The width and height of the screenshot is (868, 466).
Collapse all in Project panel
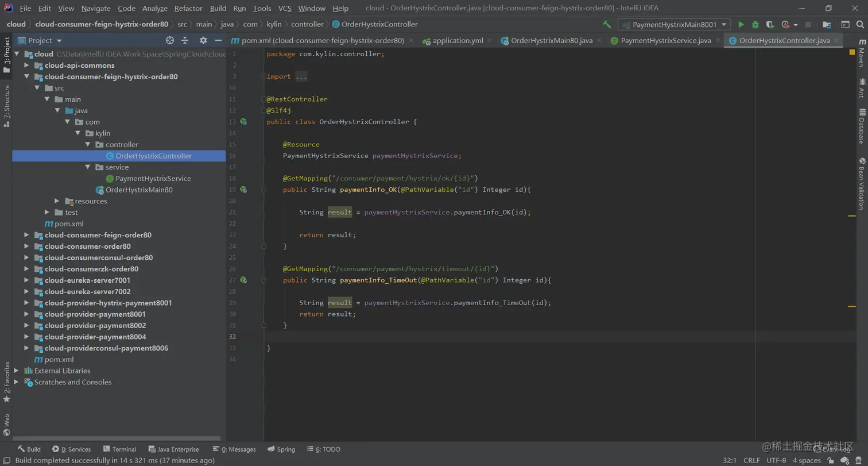click(185, 40)
